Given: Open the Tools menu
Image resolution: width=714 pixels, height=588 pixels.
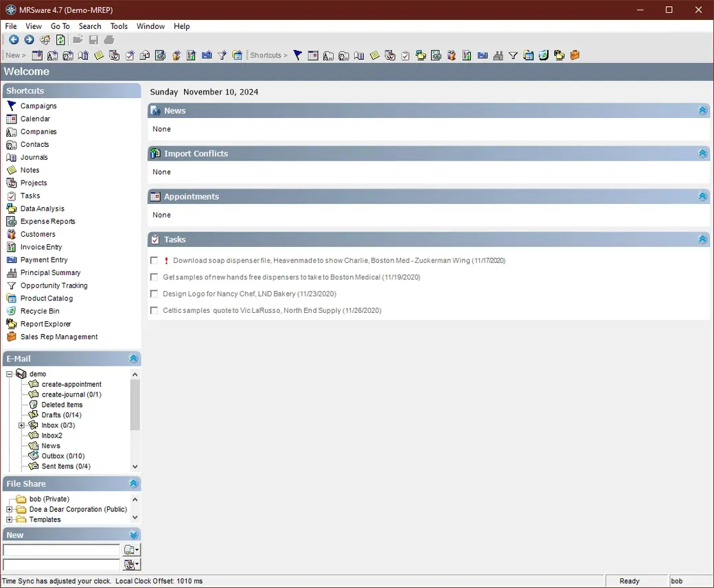Looking at the screenshot, I should (x=119, y=26).
